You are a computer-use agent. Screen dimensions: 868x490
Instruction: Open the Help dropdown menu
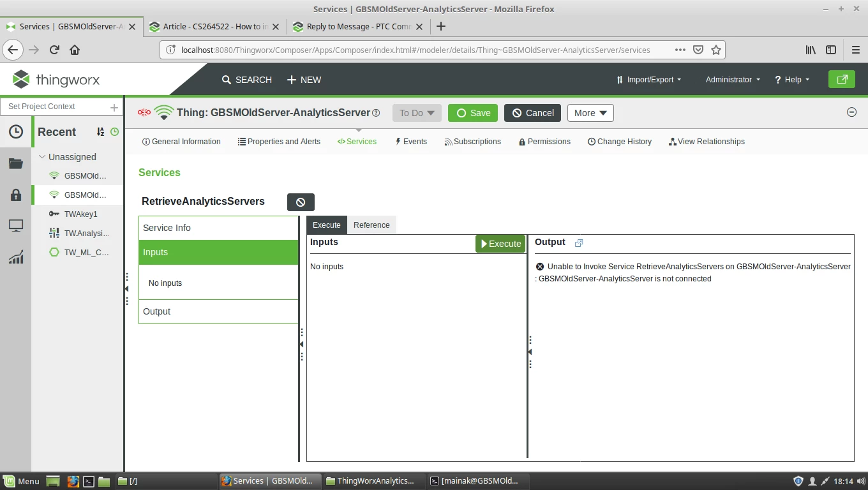[792, 80]
